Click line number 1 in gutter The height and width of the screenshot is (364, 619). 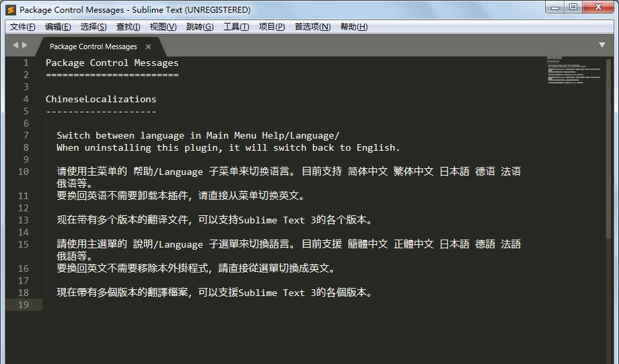click(26, 63)
